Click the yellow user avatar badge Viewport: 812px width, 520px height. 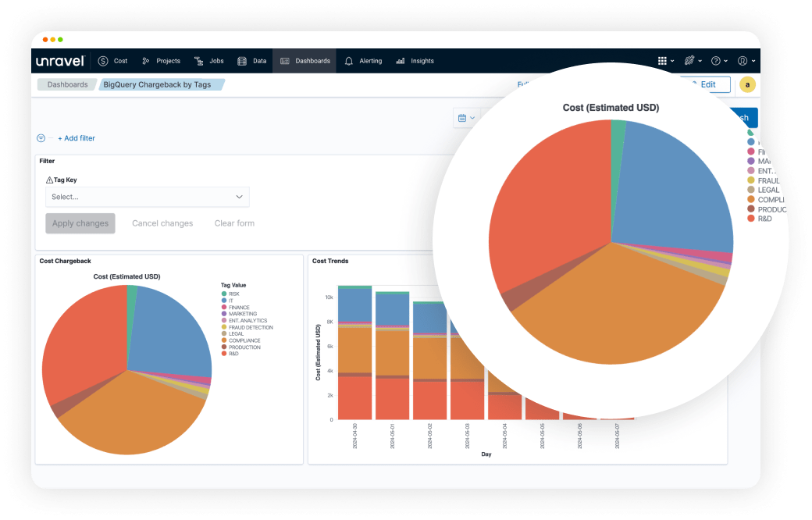tap(747, 85)
